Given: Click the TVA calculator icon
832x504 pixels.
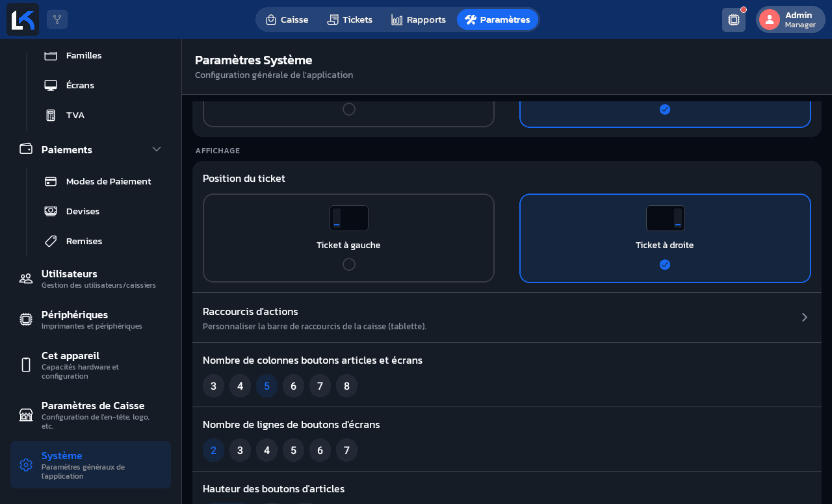Looking at the screenshot, I should coord(51,115).
